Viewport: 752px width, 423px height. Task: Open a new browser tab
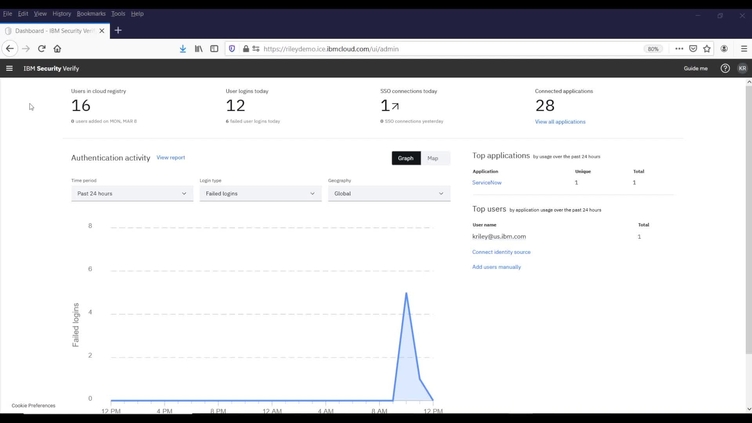pos(118,31)
